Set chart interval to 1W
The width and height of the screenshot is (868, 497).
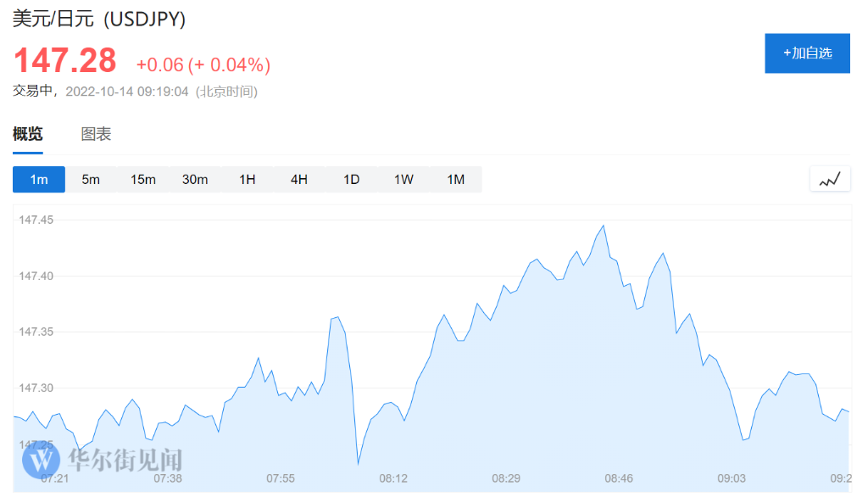point(403,179)
